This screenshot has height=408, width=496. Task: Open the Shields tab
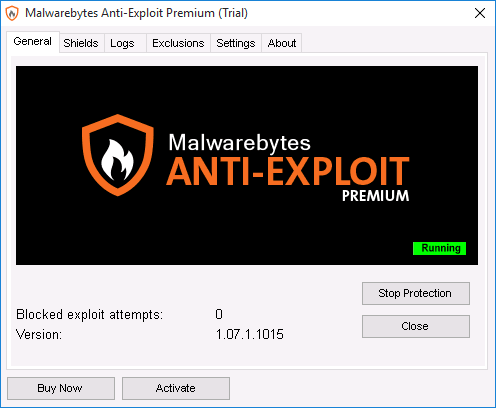[81, 43]
